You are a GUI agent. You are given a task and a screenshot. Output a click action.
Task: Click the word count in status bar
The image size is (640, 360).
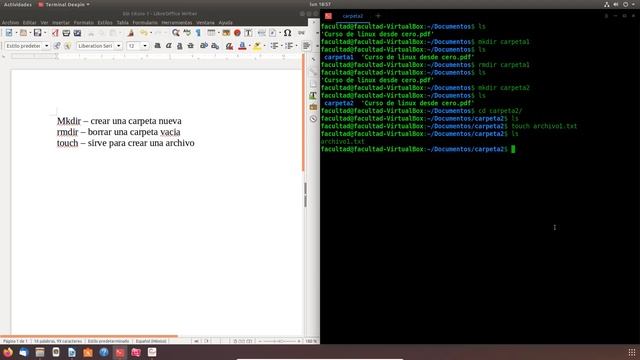[x=58, y=341]
